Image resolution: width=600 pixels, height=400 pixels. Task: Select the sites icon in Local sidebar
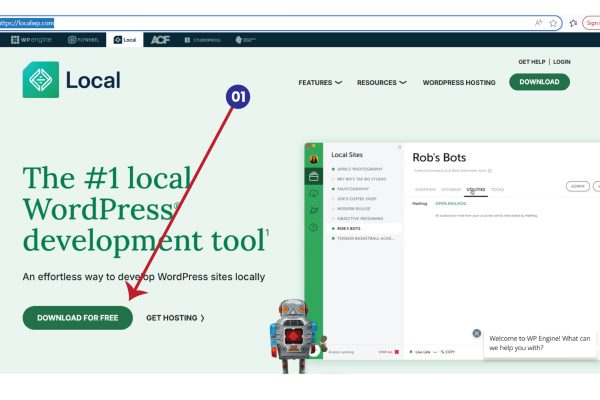coord(313,176)
